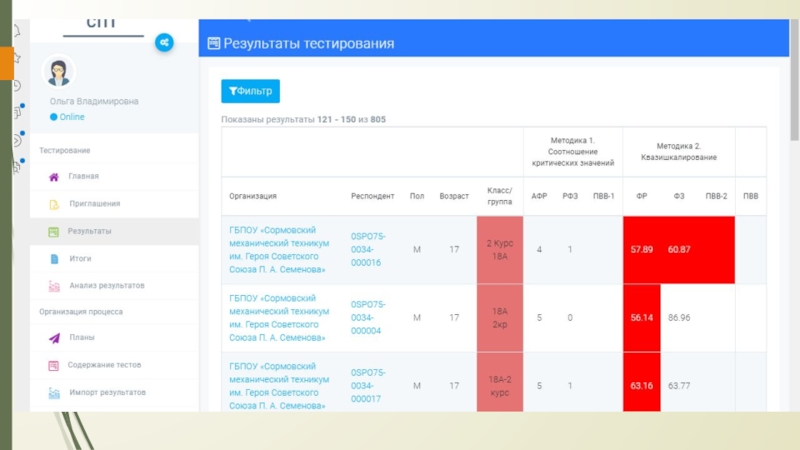This screenshot has width=800, height=450.
Task: Open respondent link 0SPO75-0034-000004
Action: coord(367,318)
